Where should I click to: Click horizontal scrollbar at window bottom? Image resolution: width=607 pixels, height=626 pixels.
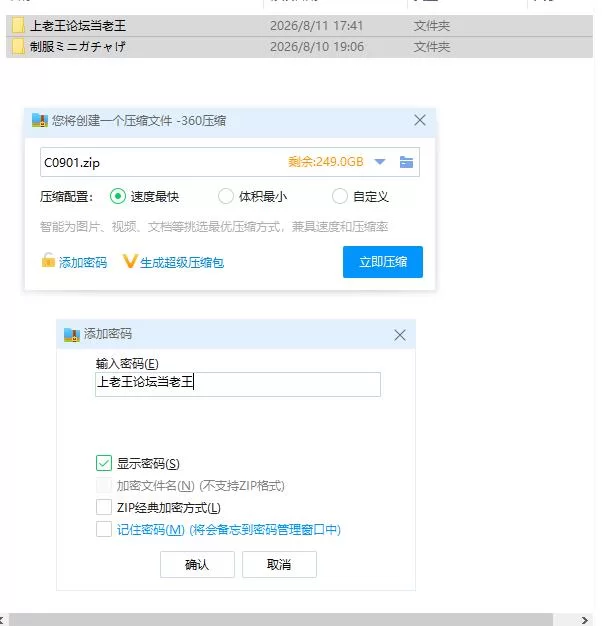click(281, 619)
